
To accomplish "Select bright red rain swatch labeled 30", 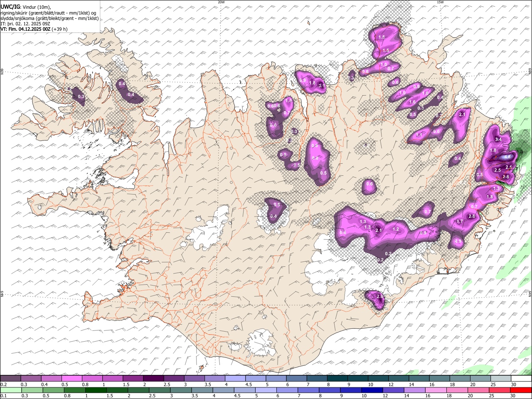I will click(x=521, y=390).
